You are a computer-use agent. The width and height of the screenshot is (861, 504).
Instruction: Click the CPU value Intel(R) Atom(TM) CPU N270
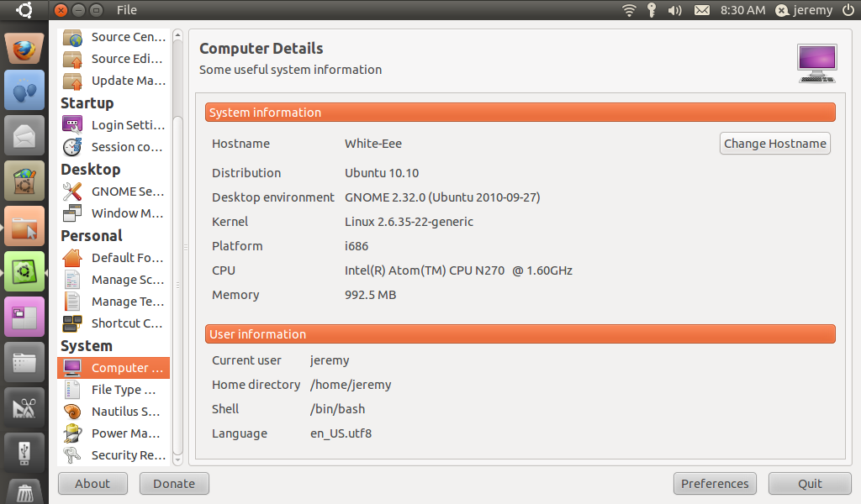coord(458,271)
